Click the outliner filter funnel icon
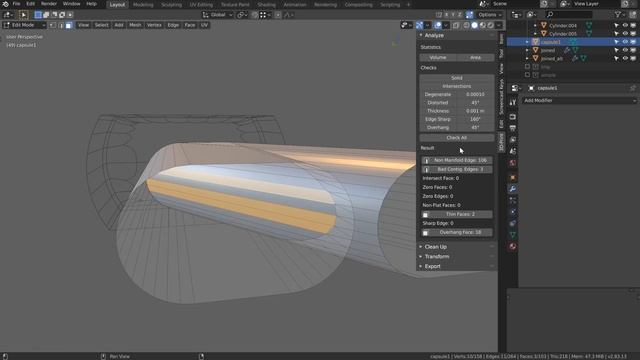The image size is (640, 360). [x=618, y=15]
